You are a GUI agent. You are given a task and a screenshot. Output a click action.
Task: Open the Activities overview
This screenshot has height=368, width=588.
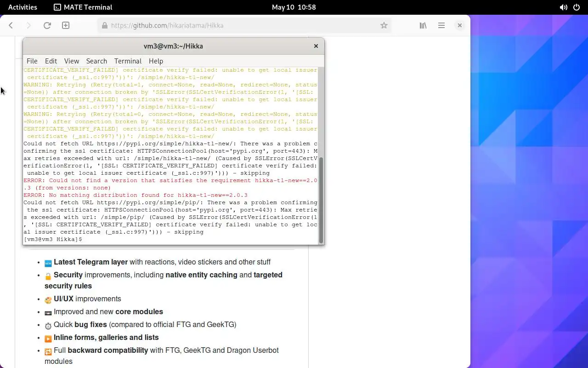tap(23, 7)
